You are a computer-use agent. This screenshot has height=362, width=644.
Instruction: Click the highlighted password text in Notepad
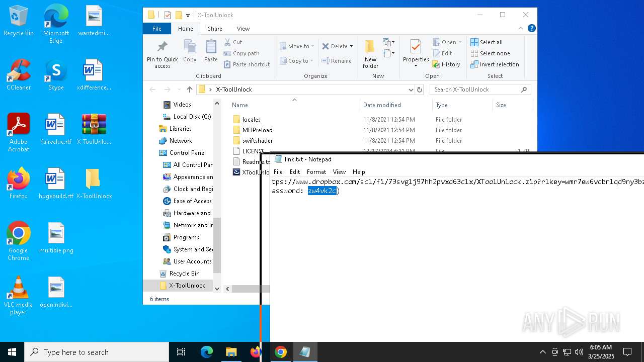322,191
